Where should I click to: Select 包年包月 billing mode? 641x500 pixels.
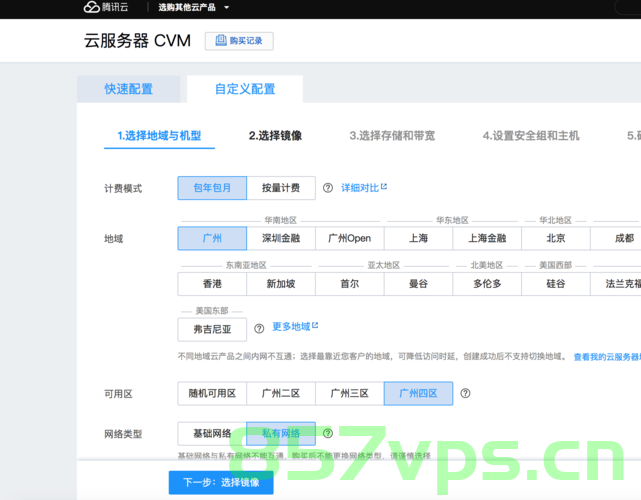[x=212, y=188]
